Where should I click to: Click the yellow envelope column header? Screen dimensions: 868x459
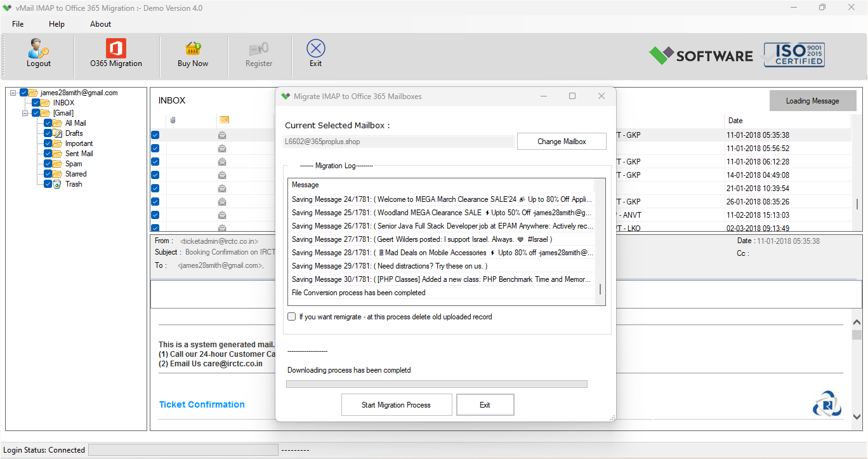(x=224, y=120)
